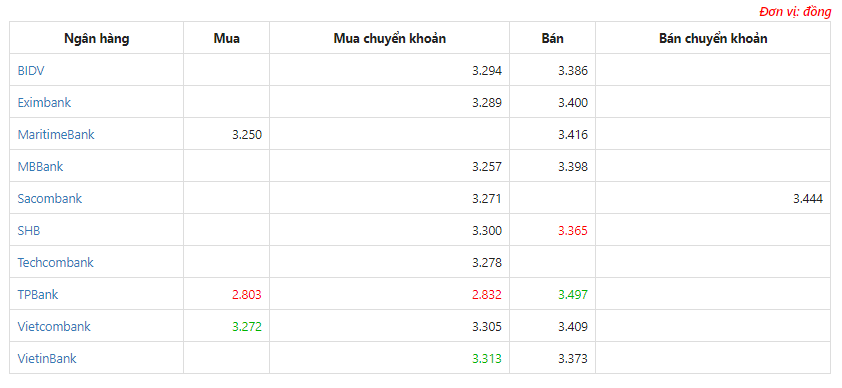Open the MBBank link
The image size is (842, 388).
click(40, 166)
